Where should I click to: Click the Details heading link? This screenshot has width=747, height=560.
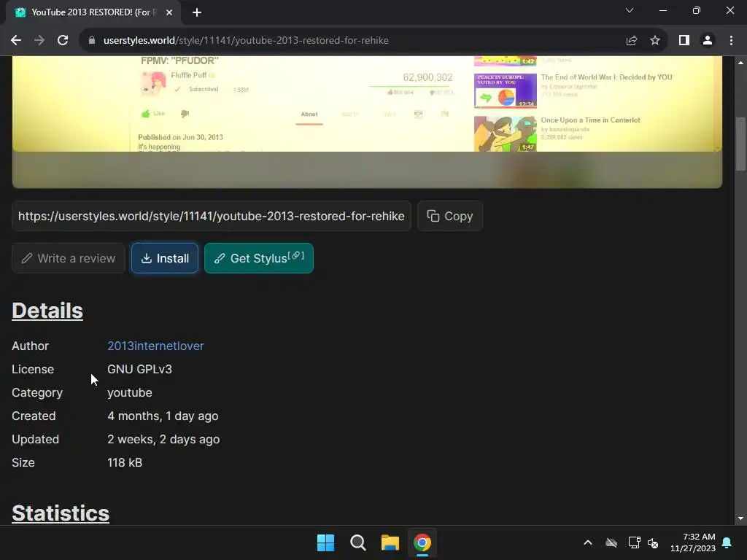pyautogui.click(x=47, y=311)
